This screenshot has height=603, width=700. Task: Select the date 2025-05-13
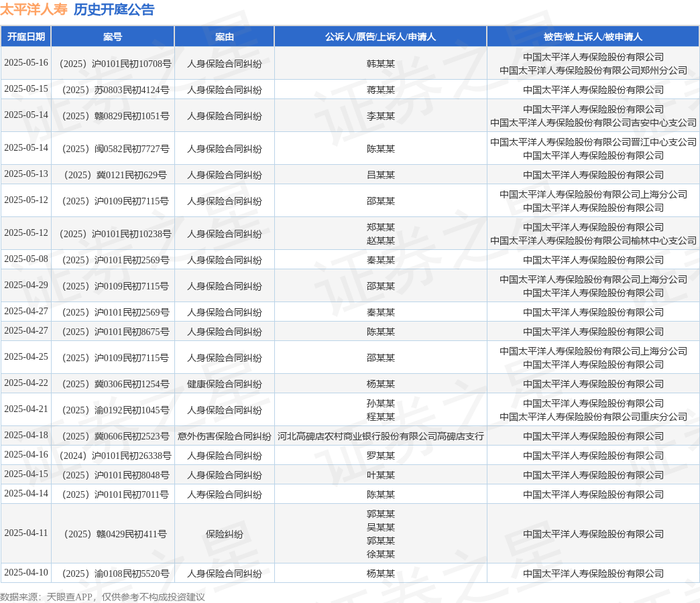(x=26, y=174)
